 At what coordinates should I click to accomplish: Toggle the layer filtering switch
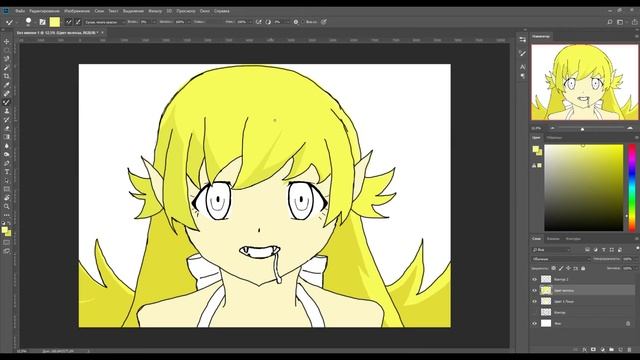click(637, 249)
